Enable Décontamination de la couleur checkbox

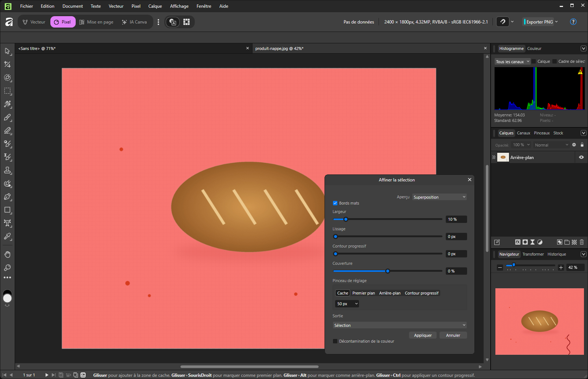[x=335, y=341]
